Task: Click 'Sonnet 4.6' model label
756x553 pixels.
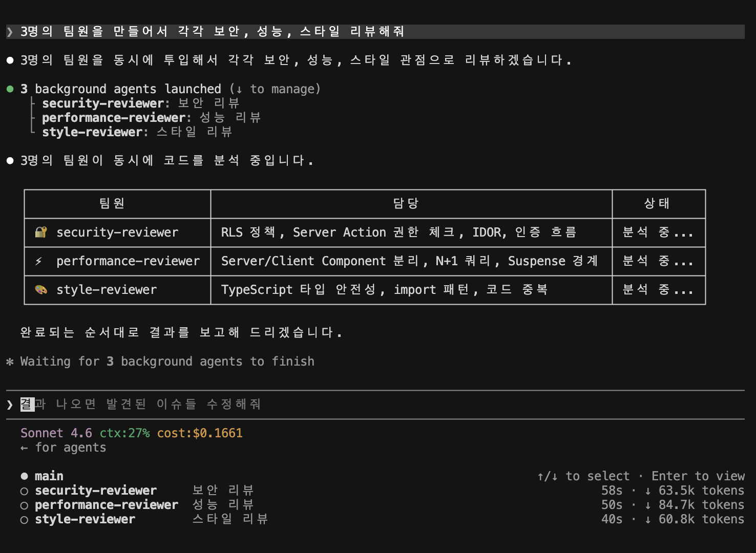Action: pos(56,433)
